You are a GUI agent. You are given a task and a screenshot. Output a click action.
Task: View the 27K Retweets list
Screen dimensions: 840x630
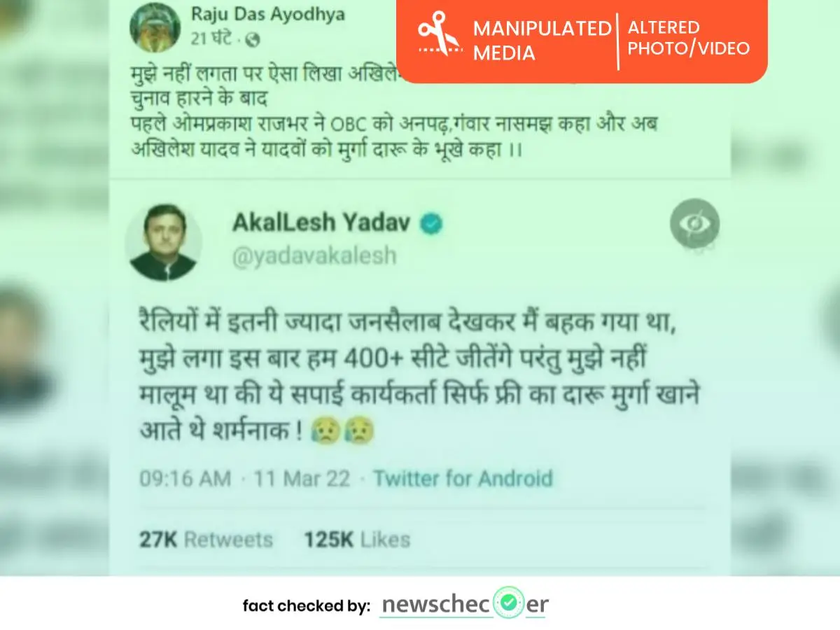click(206, 540)
